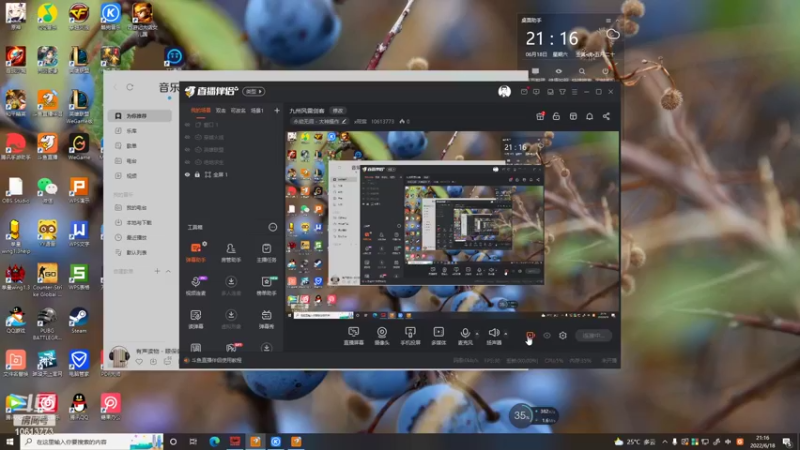Open the video mic-link tool
Viewport: 800px width, 450px height.
click(196, 286)
